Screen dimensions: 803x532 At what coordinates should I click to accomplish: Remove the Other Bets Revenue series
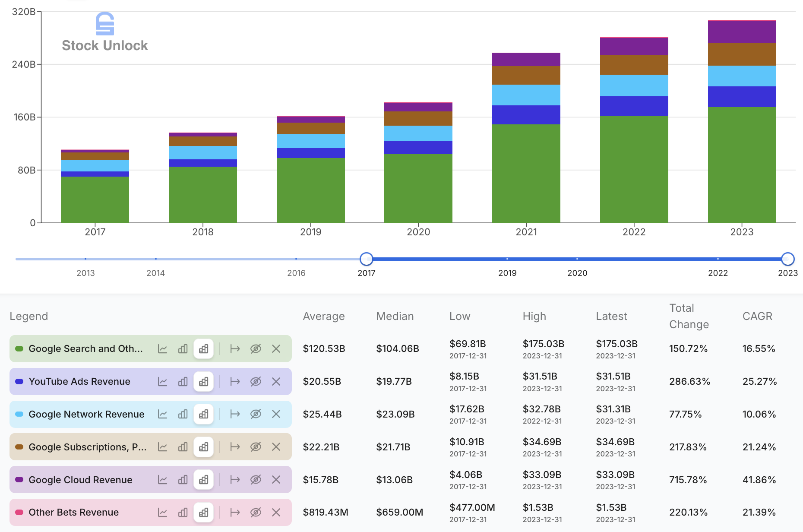coord(276,512)
